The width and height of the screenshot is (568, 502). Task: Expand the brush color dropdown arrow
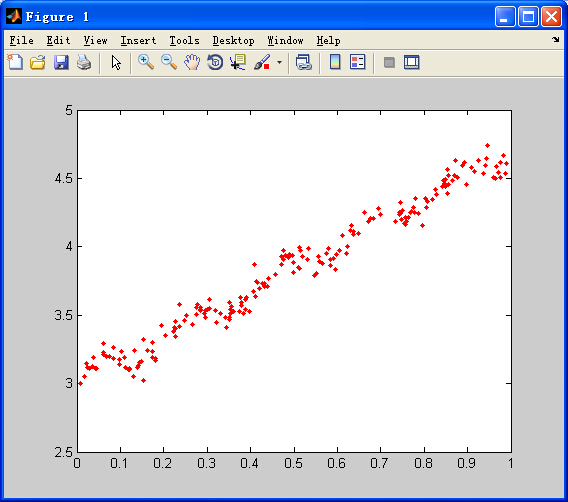coord(279,62)
